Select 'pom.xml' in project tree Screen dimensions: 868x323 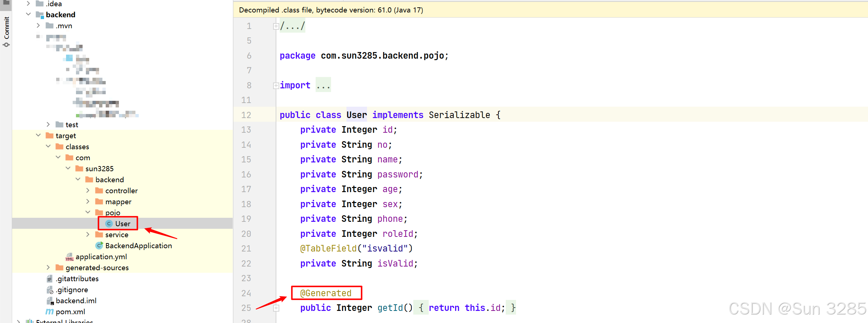tap(70, 312)
